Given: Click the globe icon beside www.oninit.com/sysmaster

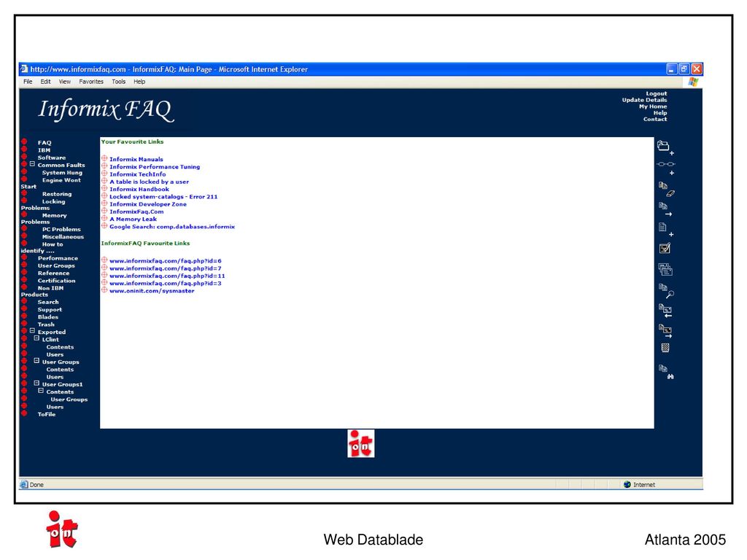Looking at the screenshot, I should 104,290.
